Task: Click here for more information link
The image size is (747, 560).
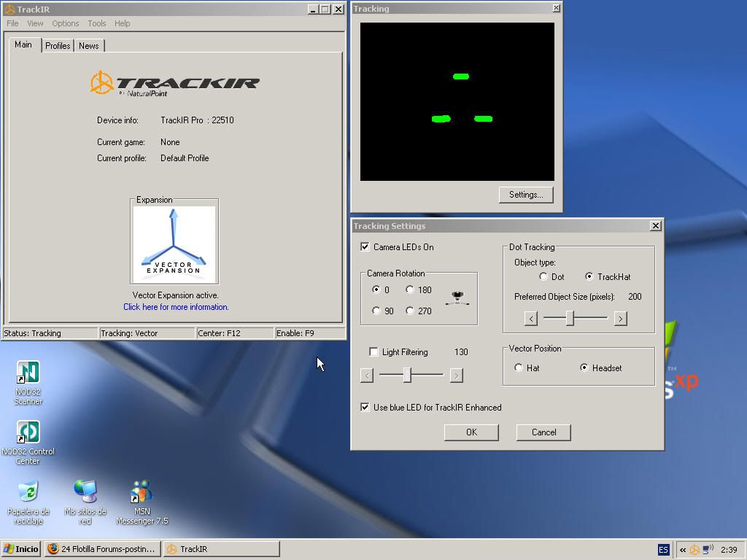Action: [176, 307]
